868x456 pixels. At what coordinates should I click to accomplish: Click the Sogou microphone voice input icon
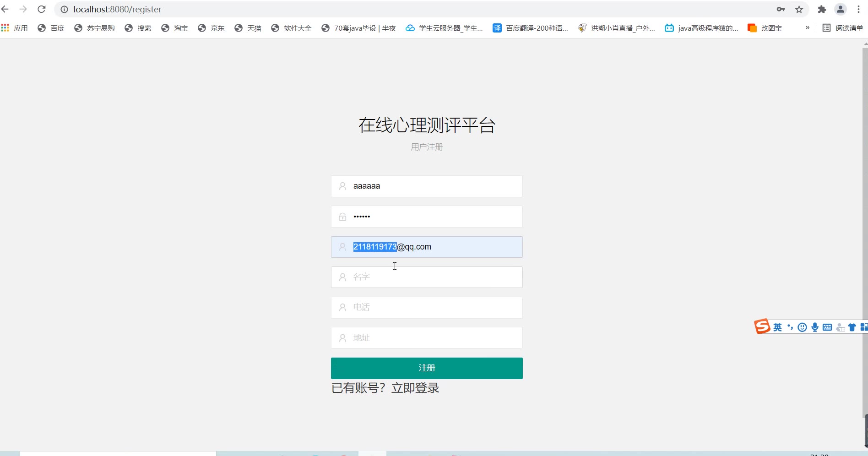(x=815, y=327)
